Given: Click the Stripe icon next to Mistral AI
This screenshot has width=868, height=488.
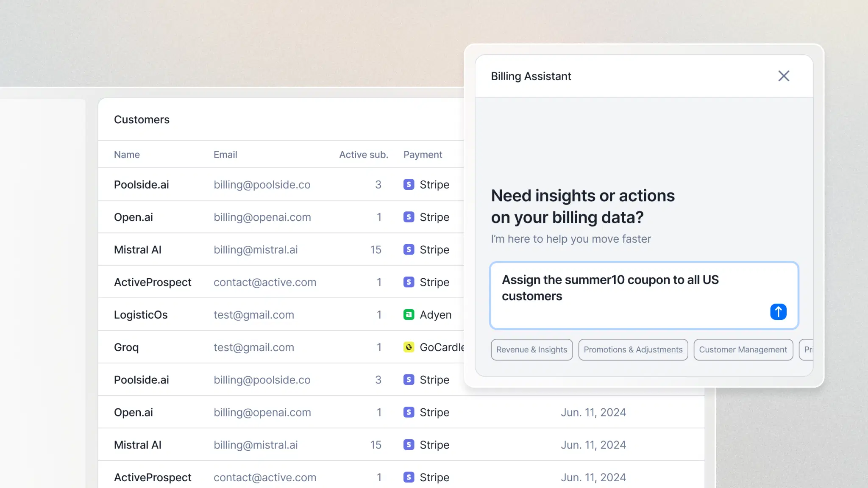Looking at the screenshot, I should 409,250.
